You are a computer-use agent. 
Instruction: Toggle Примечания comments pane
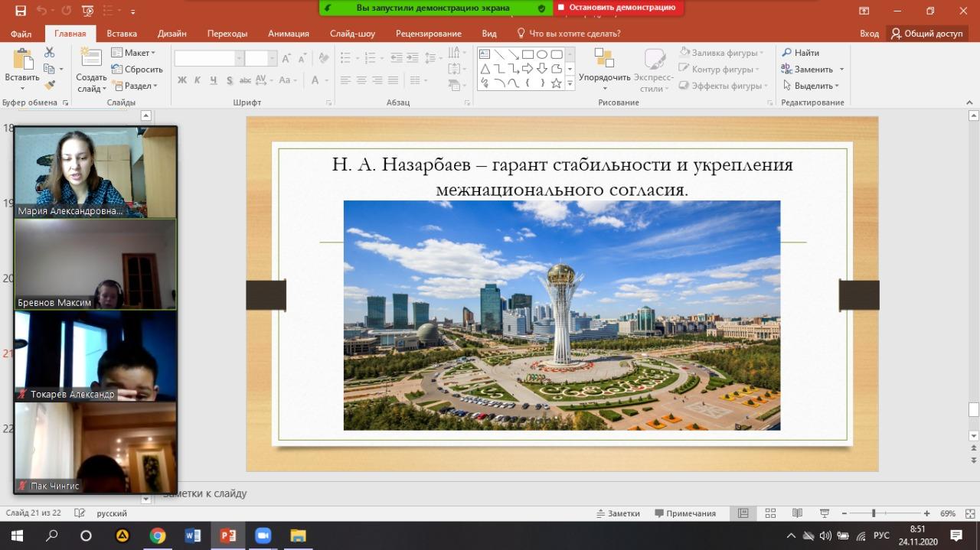tap(684, 513)
